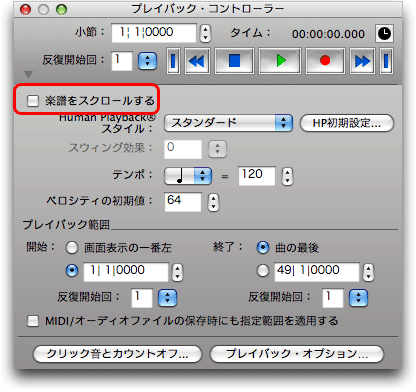416x392 pixels.
Task: Open プレイバック・オプション... button
Action: 297,354
